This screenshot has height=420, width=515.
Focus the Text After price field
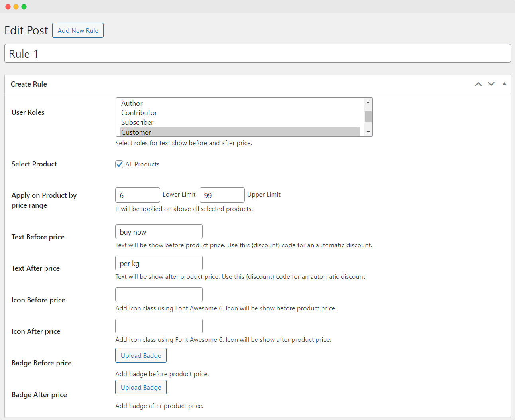159,263
